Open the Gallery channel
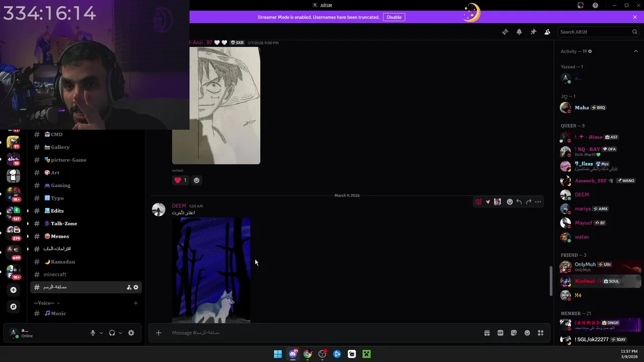Image resolution: width=644 pixels, height=362 pixels. [x=86, y=147]
